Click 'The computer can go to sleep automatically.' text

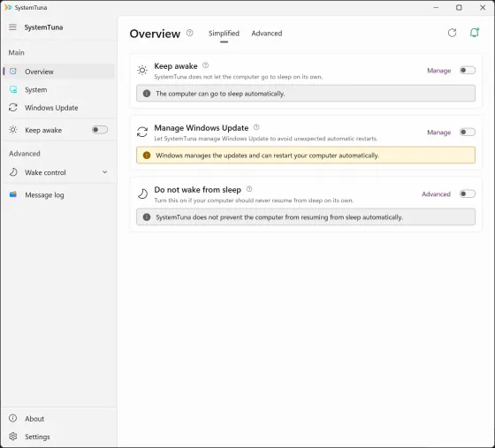pyautogui.click(x=220, y=94)
